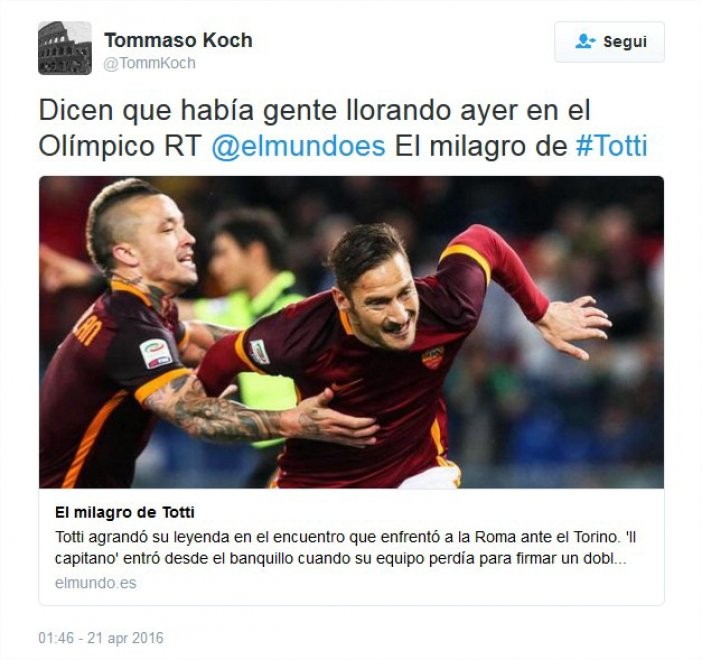The height and width of the screenshot is (660, 702).
Task: Open Tommaso Koch's profile name
Action: [x=178, y=40]
